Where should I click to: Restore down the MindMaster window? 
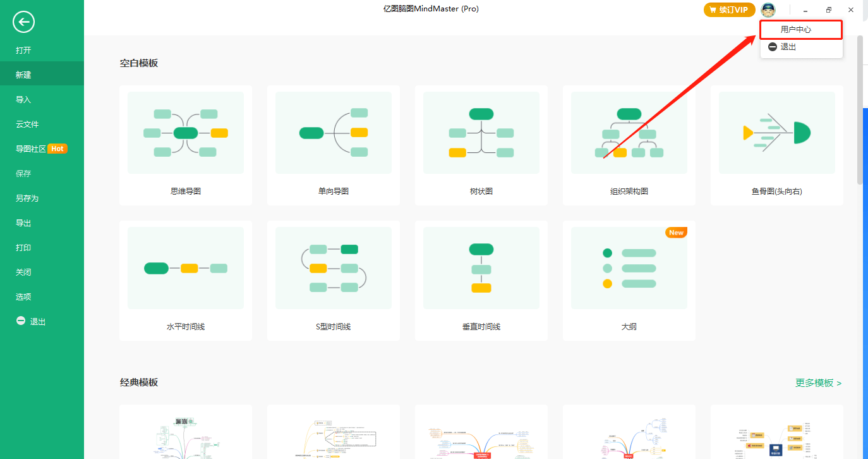pos(828,10)
